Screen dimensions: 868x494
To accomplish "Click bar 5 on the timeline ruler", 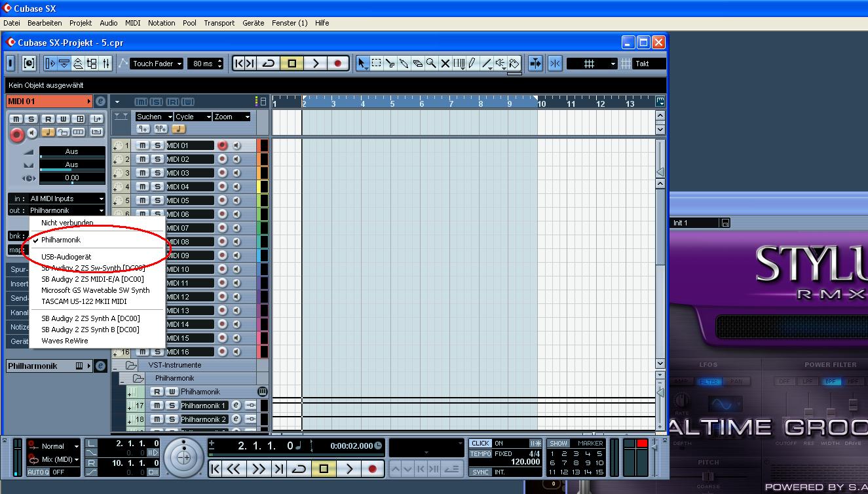I will click(392, 104).
